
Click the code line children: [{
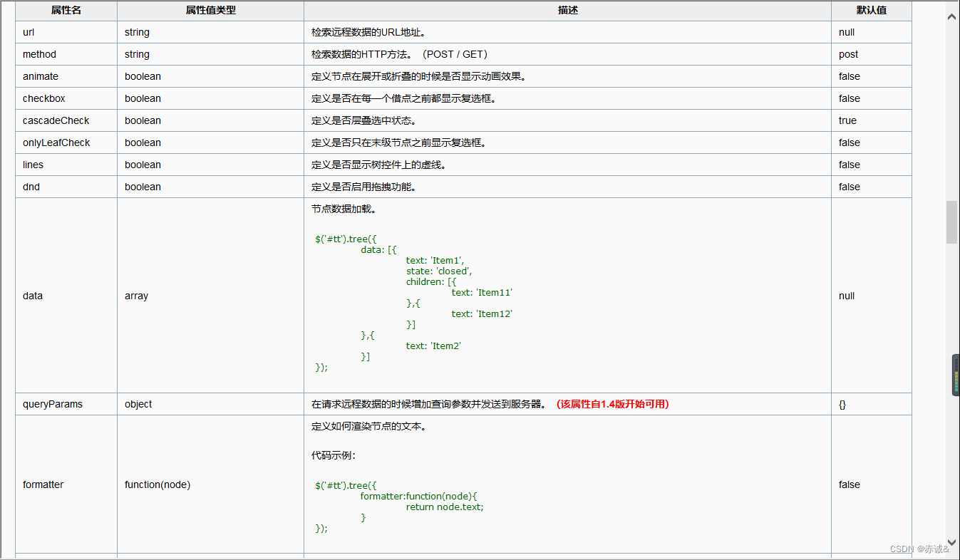(x=431, y=282)
